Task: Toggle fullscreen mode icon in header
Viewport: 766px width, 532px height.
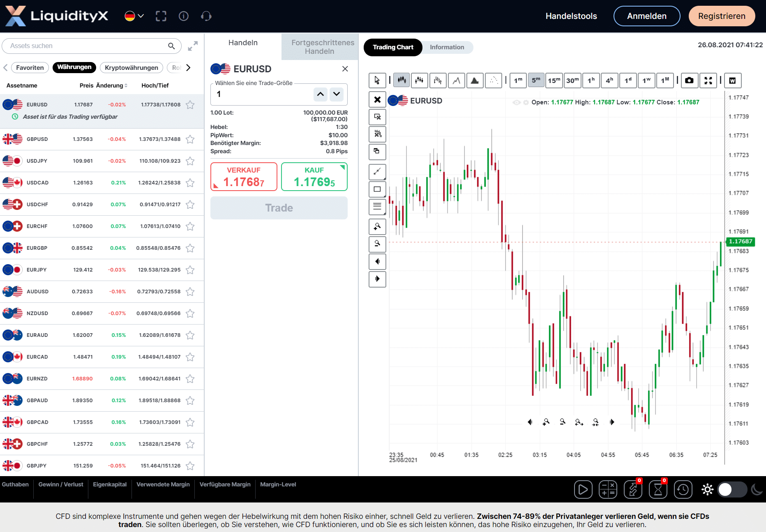Action: pyautogui.click(x=161, y=16)
